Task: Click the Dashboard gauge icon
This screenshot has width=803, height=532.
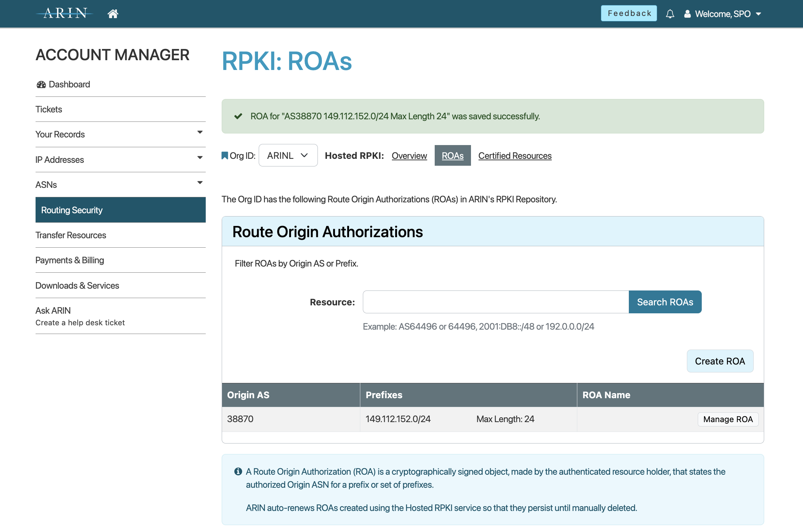Action: point(41,84)
